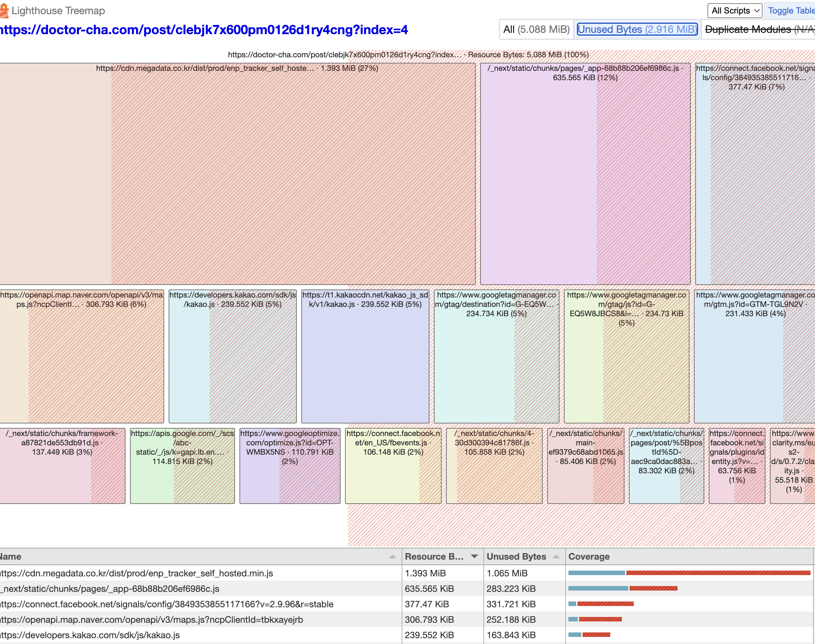
Task: Open the All Scripts dropdown
Action: [735, 11]
